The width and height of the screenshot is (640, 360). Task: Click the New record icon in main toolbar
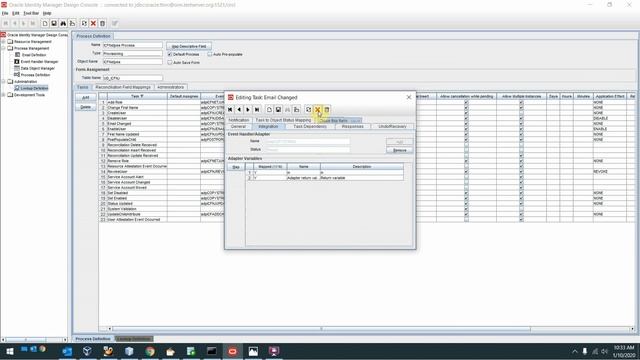tap(45, 23)
